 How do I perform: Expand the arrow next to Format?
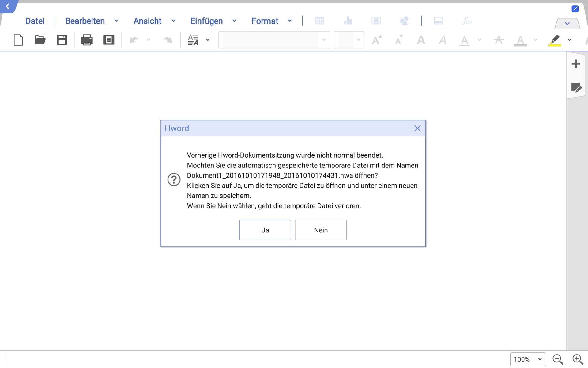pos(290,21)
